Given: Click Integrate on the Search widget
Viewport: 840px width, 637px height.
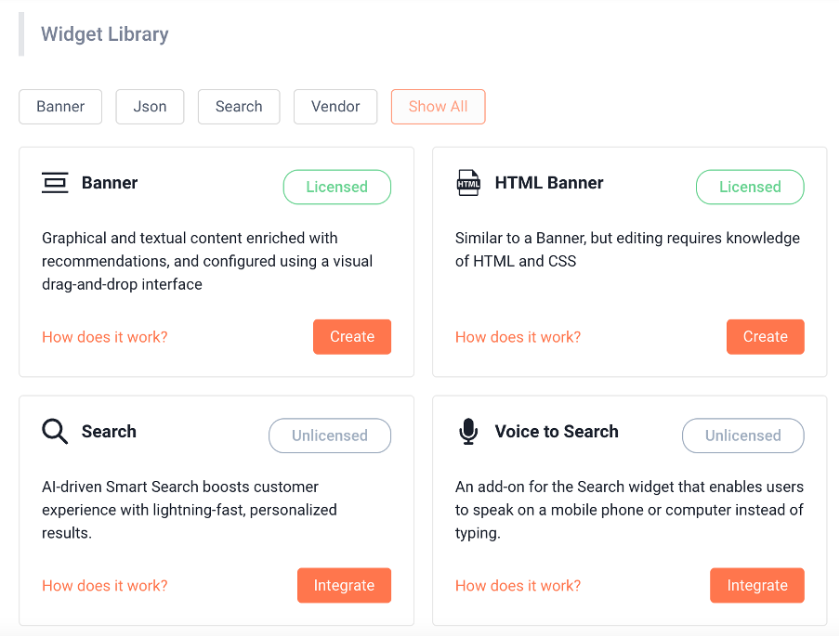Looking at the screenshot, I should click(x=344, y=585).
